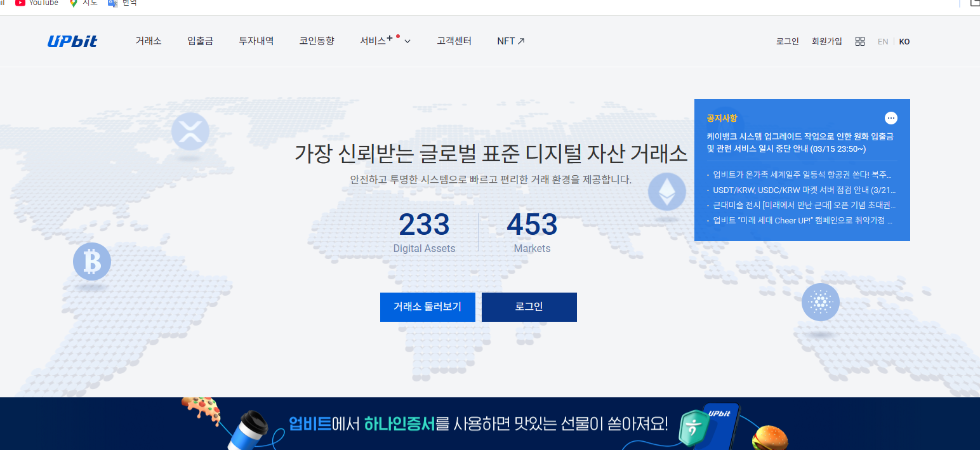Screen dimensions: 980x450
Task: Open 지도 maps bookmark
Action: click(x=84, y=3)
